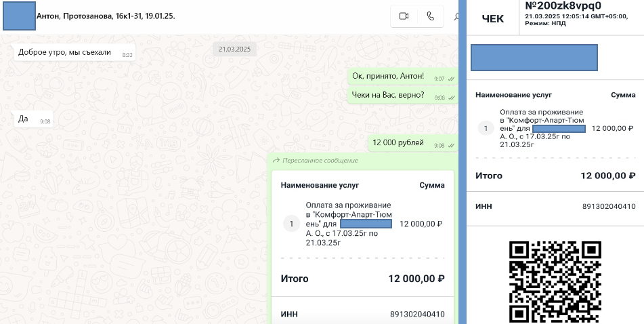Select the message 'Ок, принято, Антон!'
Image resolution: width=644 pixels, height=324 pixels.
402,77
